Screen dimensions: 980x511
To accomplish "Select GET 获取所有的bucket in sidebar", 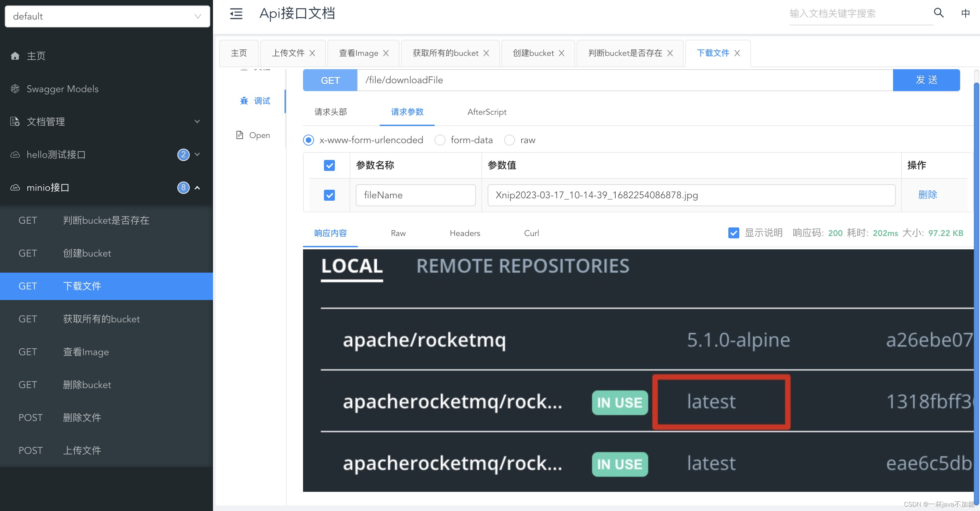I will pyautogui.click(x=106, y=319).
